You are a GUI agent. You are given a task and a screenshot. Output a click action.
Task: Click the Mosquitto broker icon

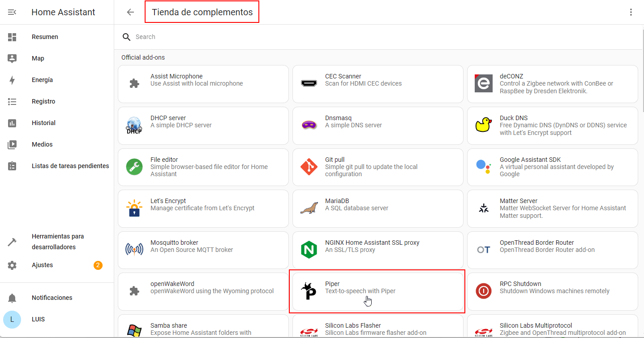(x=134, y=250)
